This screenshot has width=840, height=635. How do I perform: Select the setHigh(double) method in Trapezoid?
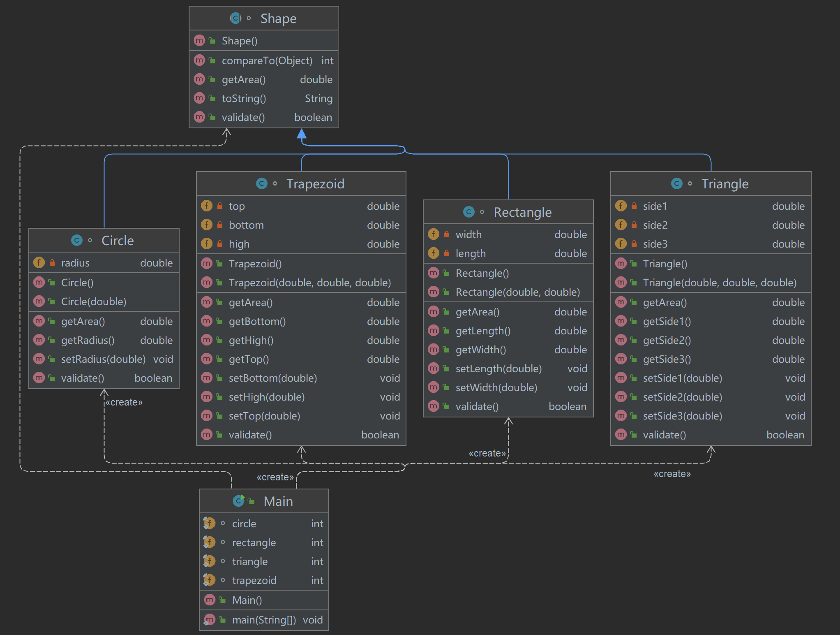pyautogui.click(x=266, y=397)
